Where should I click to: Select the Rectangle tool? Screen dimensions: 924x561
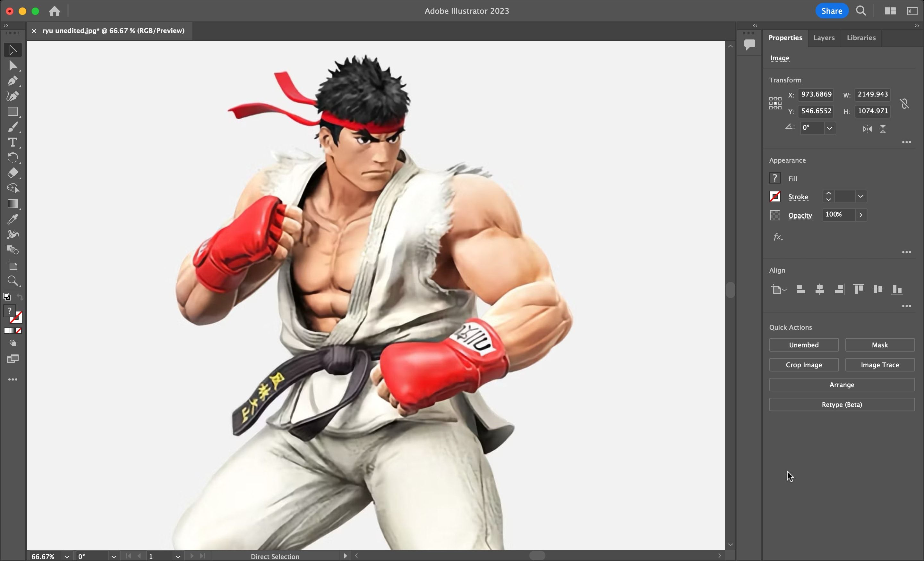(x=13, y=112)
